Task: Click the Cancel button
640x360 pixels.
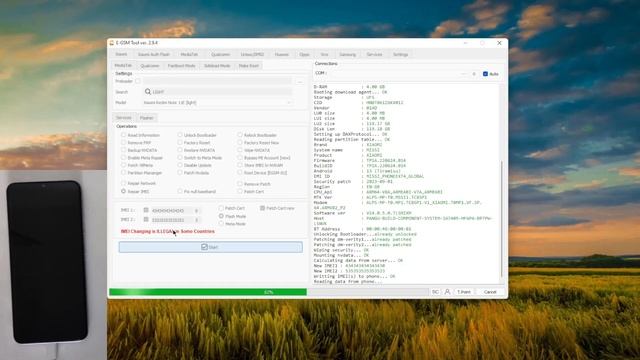Action: tap(490, 292)
